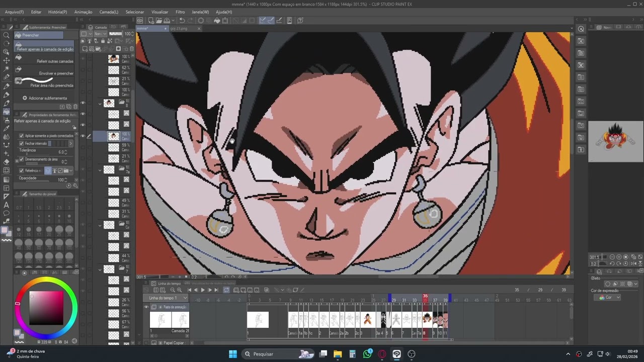Viewport: 644px width, 362px height.
Task: Toggle loop playback in the timeline
Action: coord(226,290)
